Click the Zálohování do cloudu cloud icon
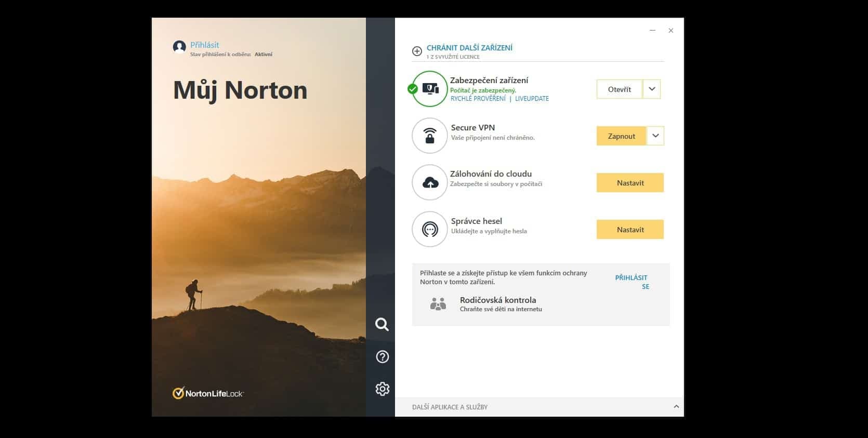The width and height of the screenshot is (868, 438). (430, 182)
